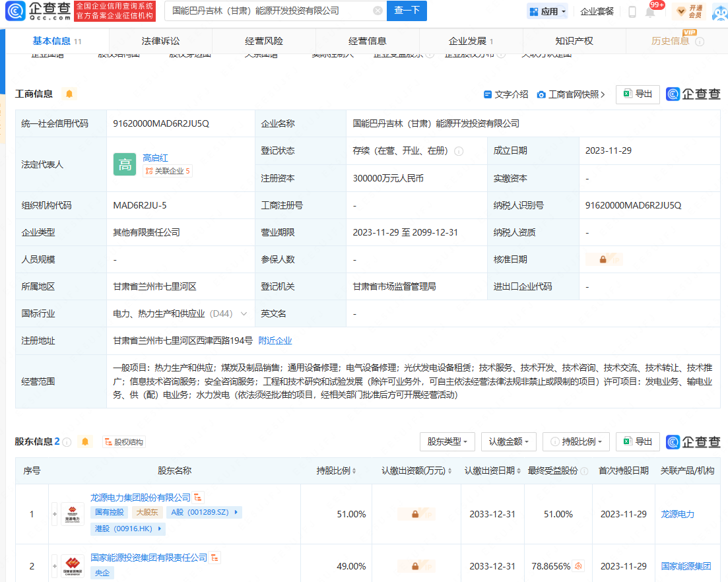The height and width of the screenshot is (582, 728).
Task: Click 附近企业 nearby companies link
Action: 275,341
